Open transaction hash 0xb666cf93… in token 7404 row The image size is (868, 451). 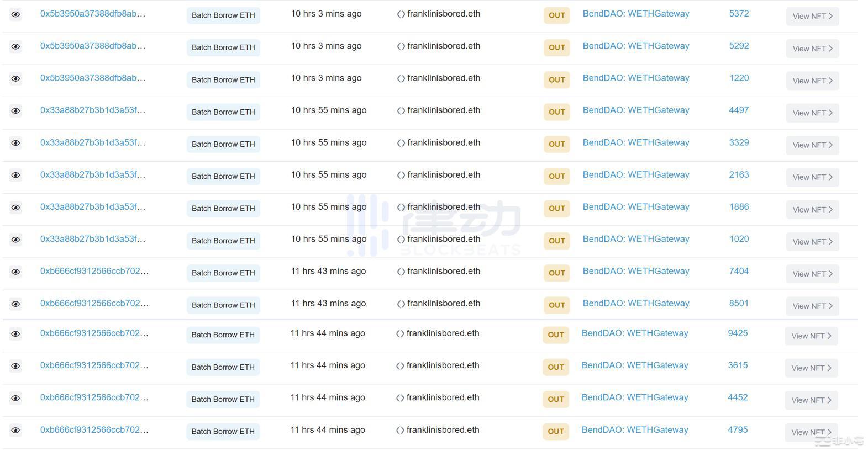pos(94,271)
